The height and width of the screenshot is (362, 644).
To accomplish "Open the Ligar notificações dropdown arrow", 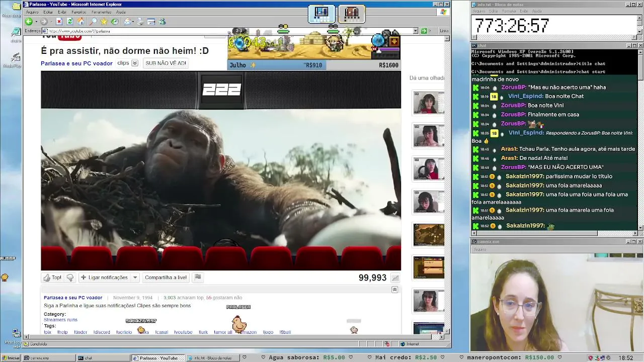I will pos(135,278).
